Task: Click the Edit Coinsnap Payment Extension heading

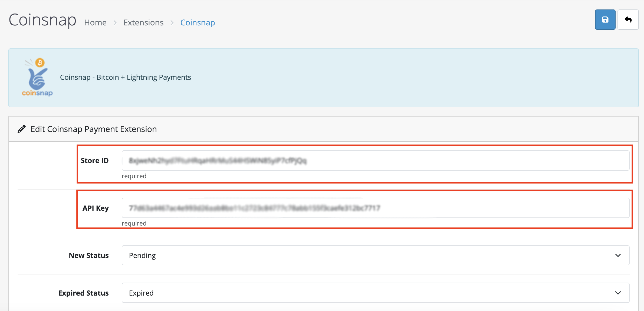Action: (94, 129)
